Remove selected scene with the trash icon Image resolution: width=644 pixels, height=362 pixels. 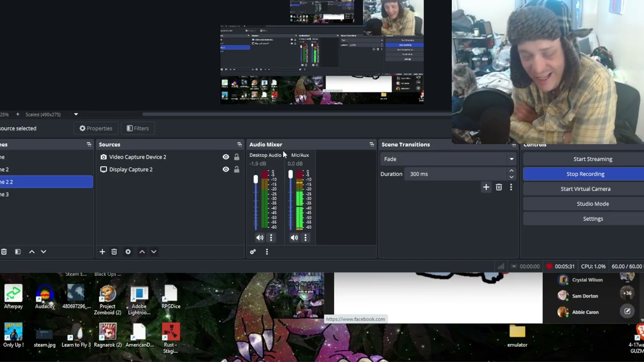tap(4, 251)
